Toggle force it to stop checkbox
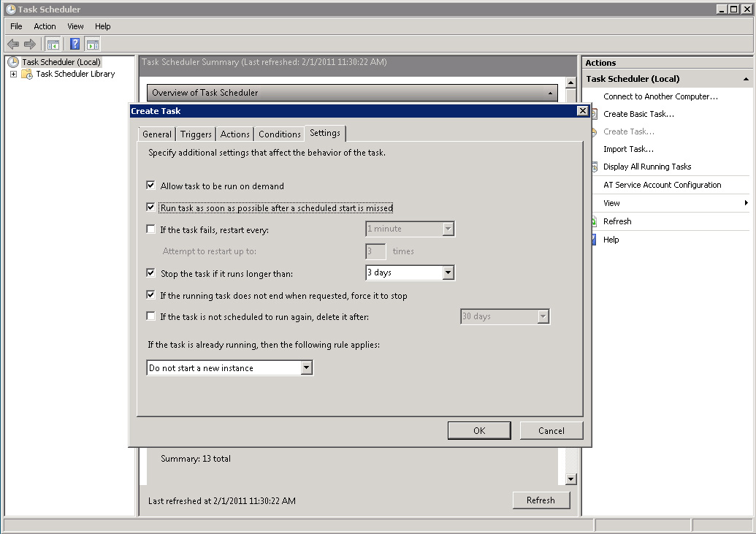Screen dimensions: 756x534 click(x=151, y=294)
